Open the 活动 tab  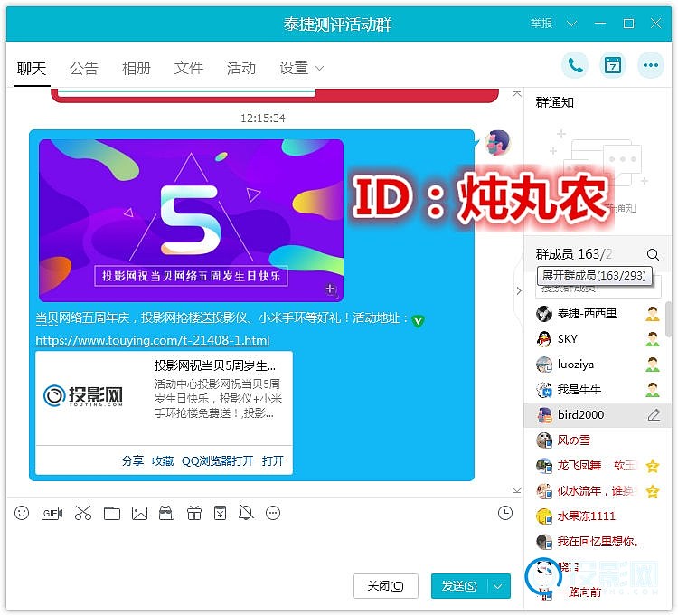click(x=240, y=69)
